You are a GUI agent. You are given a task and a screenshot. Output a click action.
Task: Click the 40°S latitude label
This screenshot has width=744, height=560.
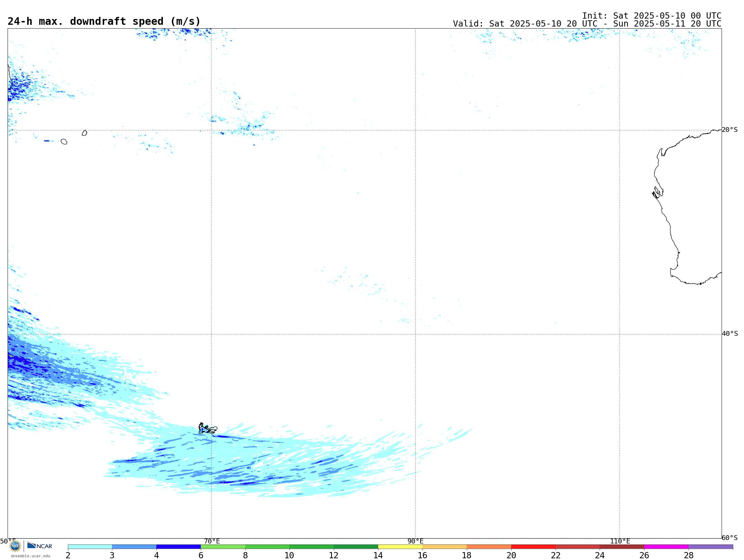pyautogui.click(x=730, y=334)
